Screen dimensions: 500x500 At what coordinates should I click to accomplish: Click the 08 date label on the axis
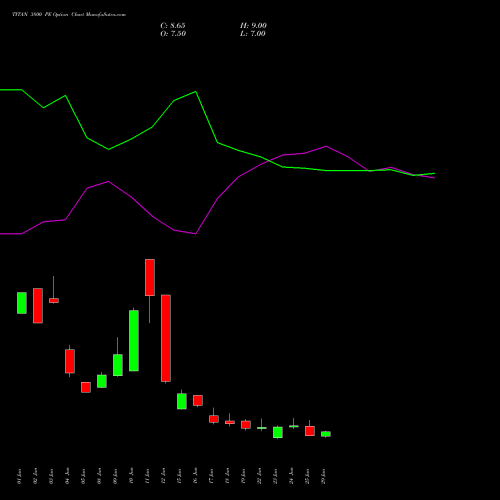tap(100, 476)
